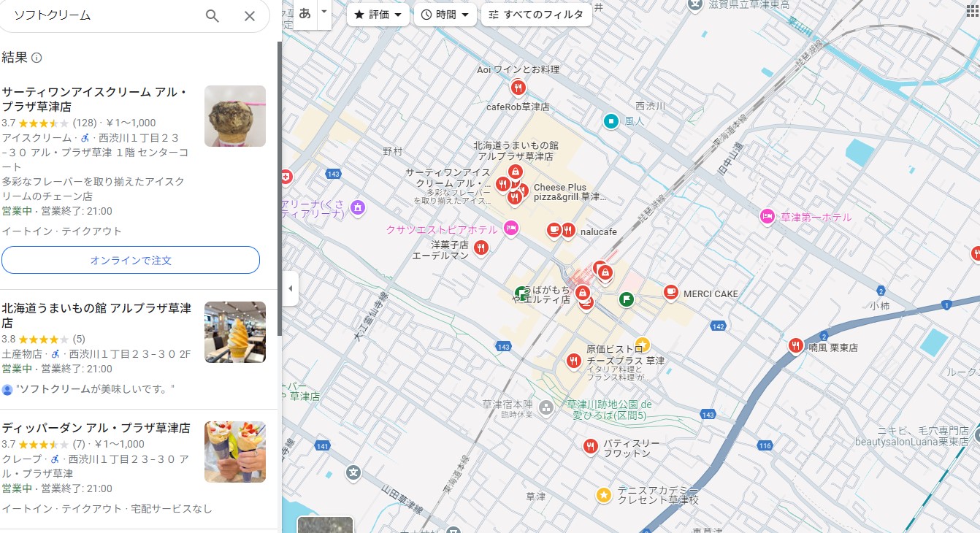The image size is (980, 533).
Task: Click the red hospital cross marker at left edge
Action: pos(286,177)
